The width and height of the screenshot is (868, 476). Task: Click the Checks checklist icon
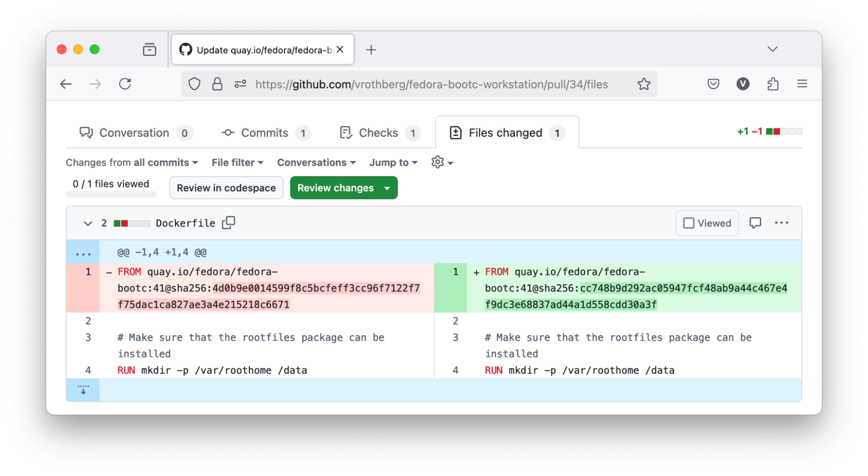point(346,133)
